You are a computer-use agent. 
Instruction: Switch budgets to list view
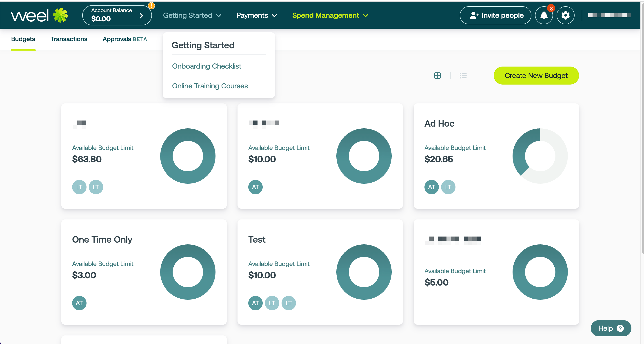click(463, 76)
